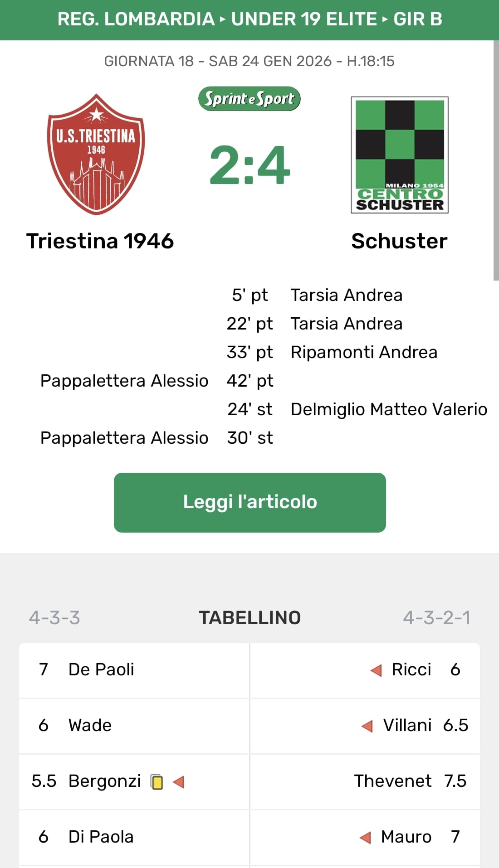The width and height of the screenshot is (499, 868).
Task: Click Thevenet player row
Action: [x=392, y=781]
